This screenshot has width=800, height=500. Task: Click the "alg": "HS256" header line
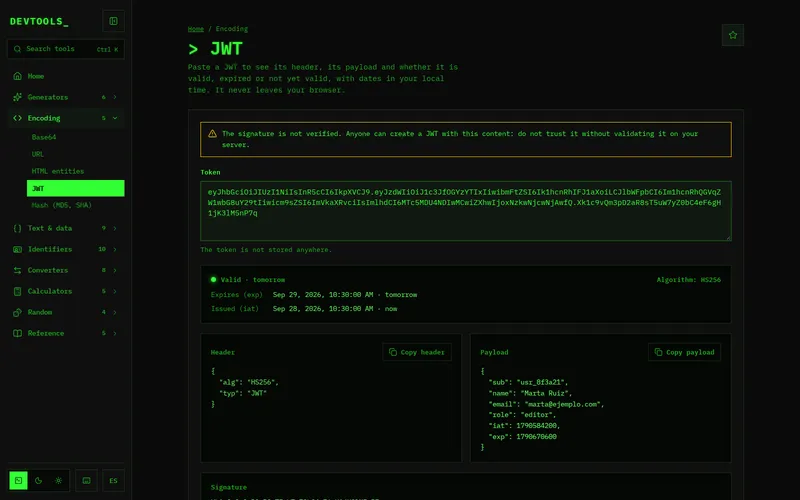coord(249,382)
